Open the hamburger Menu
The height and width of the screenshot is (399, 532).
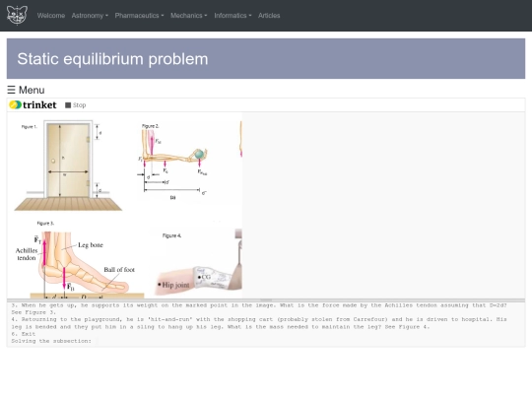pyautogui.click(x=27, y=90)
